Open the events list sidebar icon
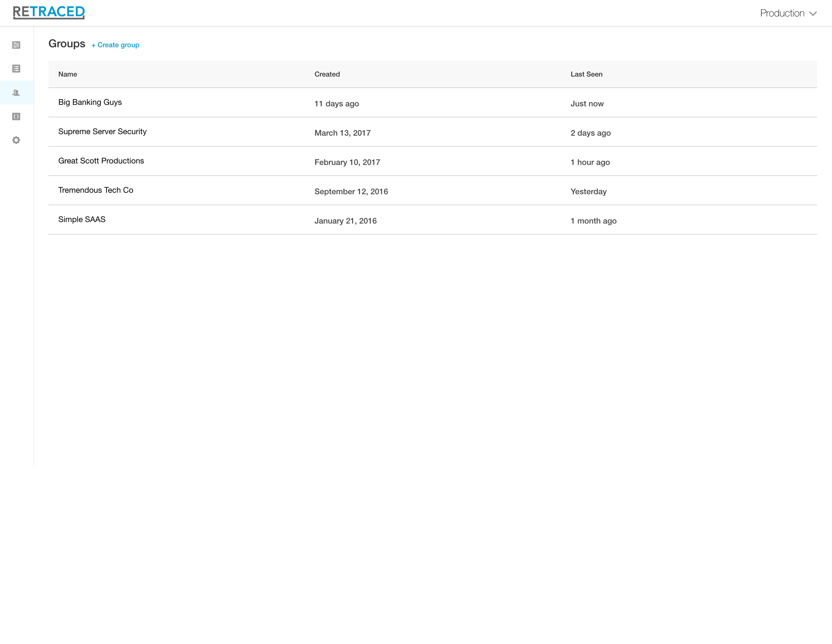This screenshot has width=832, height=644. pos(16,68)
